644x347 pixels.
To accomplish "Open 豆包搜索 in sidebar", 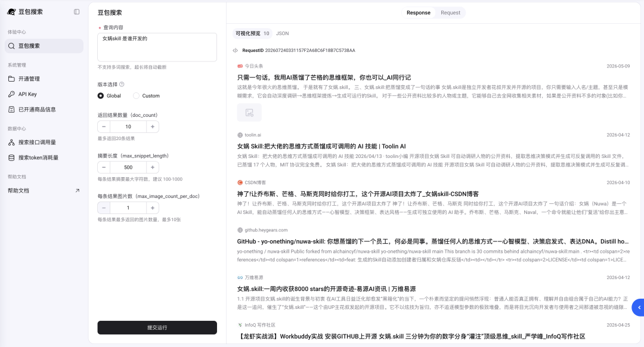I will 44,46.
